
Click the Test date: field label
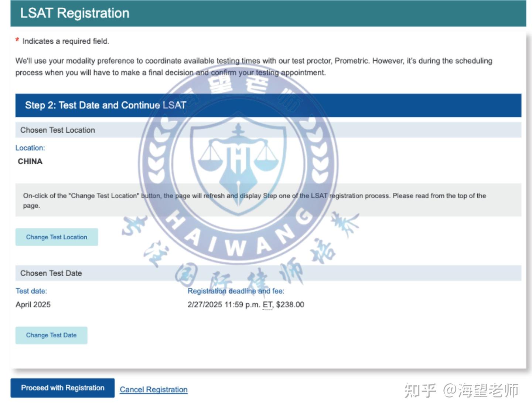pyautogui.click(x=31, y=291)
